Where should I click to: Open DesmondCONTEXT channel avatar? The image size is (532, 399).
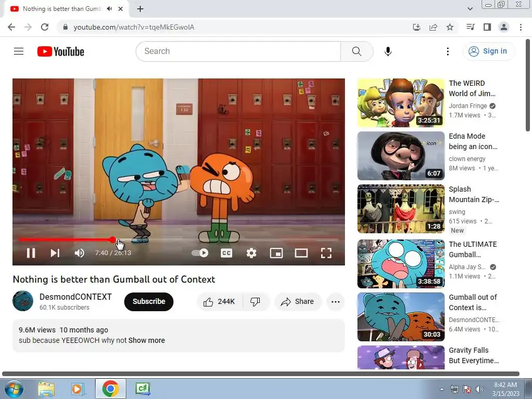[23, 301]
